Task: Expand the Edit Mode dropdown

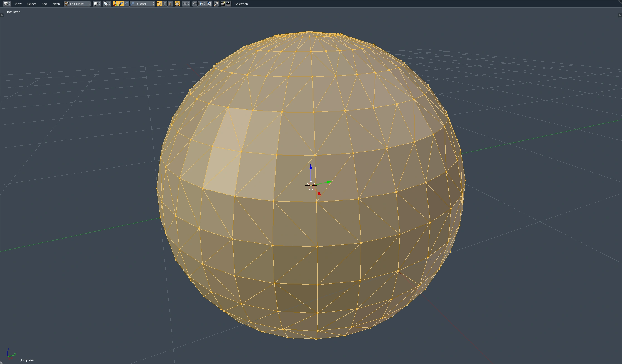Action: tap(77, 4)
